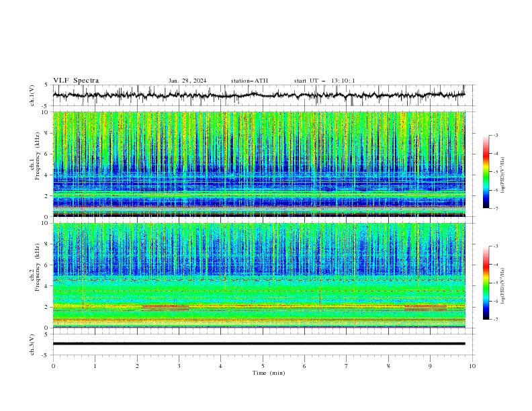This screenshot has height=411, width=532.
Task: Click the lower PSD color bar
Action: 486,283
